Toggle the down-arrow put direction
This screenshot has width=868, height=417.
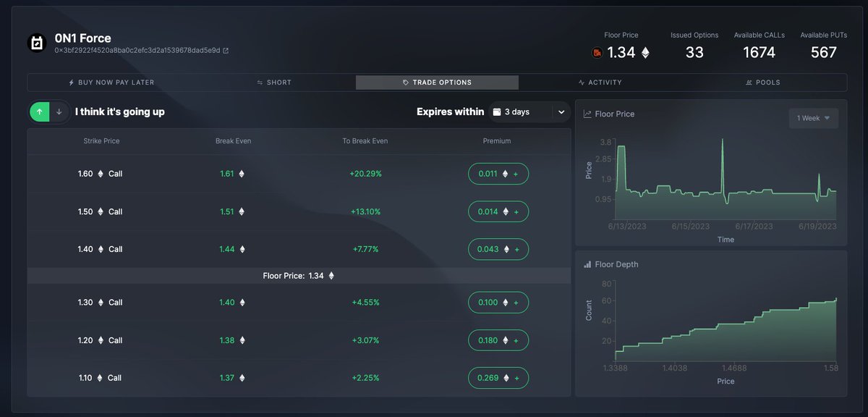coord(59,112)
